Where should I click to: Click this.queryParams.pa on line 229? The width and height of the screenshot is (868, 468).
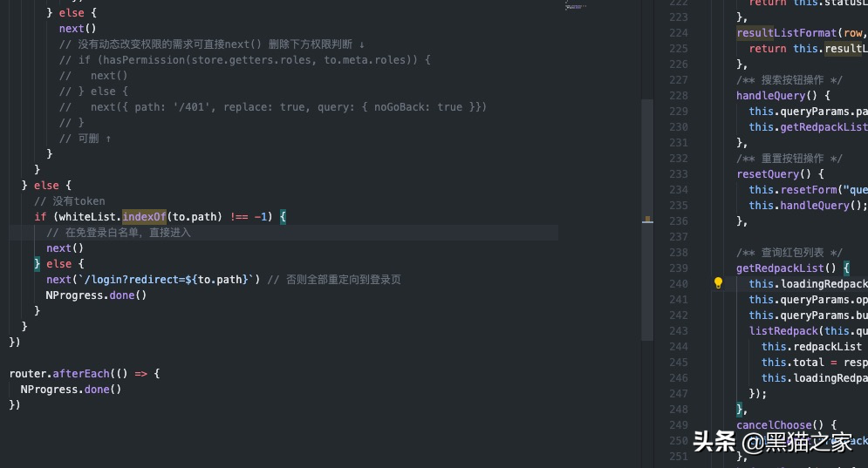click(808, 112)
